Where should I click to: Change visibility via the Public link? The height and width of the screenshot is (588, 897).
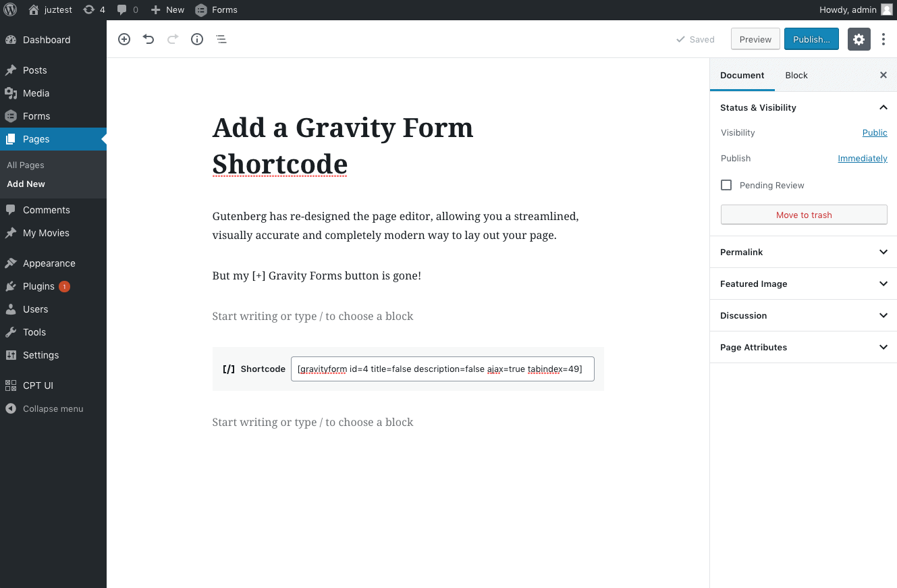click(875, 133)
